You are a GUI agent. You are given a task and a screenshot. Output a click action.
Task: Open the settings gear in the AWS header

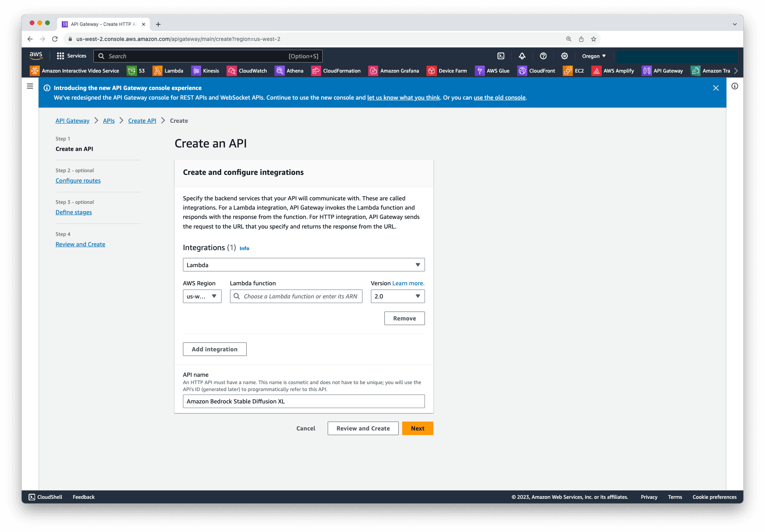[564, 56]
